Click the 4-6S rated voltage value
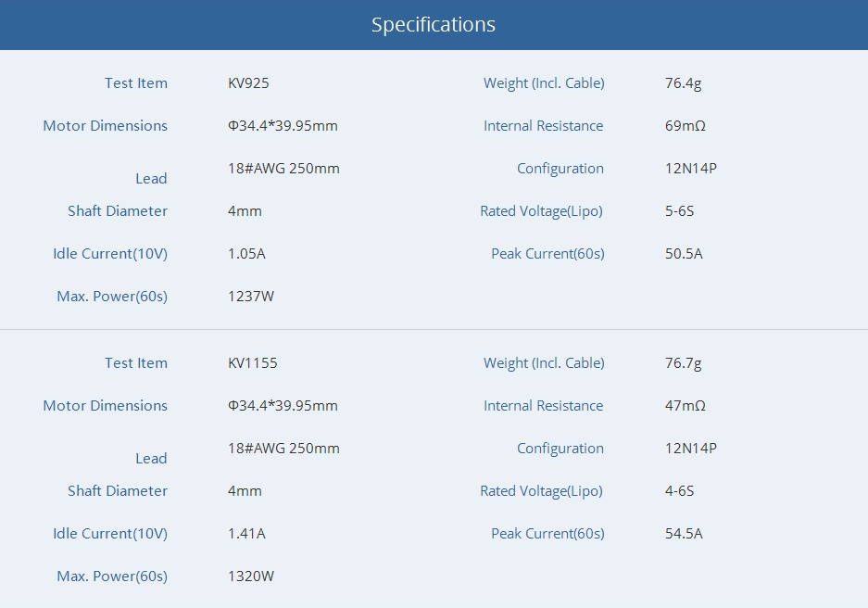868x608 pixels. [679, 491]
